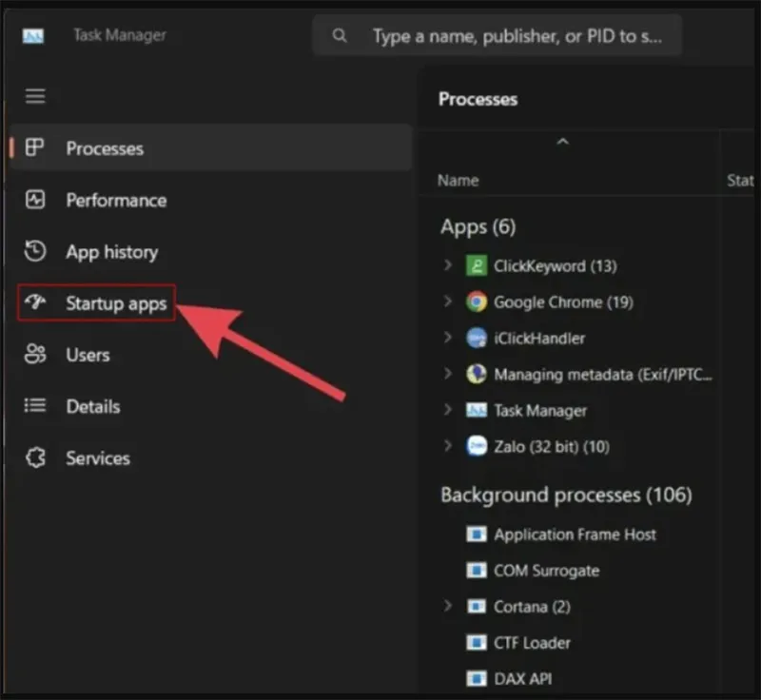Select the Application Frame Host row
761x700 pixels.
pyautogui.click(x=577, y=535)
